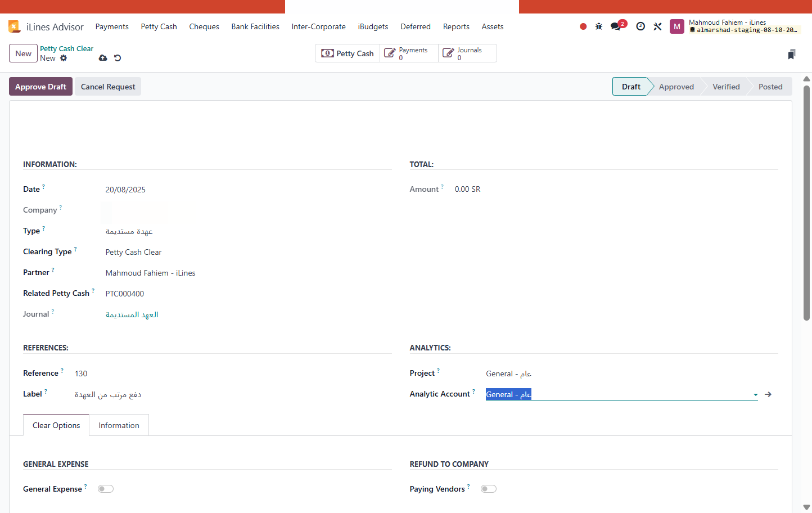This screenshot has height=513, width=812.
Task: Save the record manually with cloud icon
Action: click(x=103, y=58)
